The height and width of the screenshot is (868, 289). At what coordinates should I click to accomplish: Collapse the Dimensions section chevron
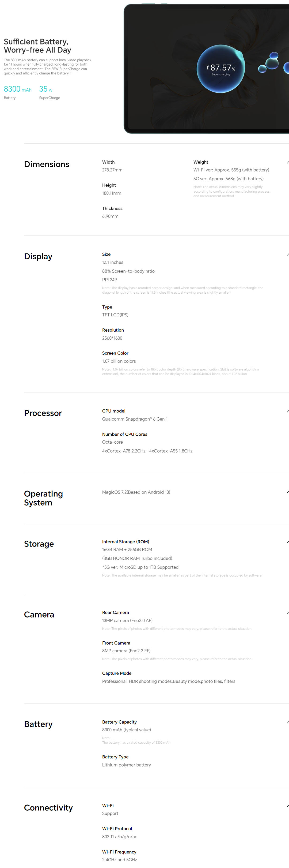[x=287, y=162]
